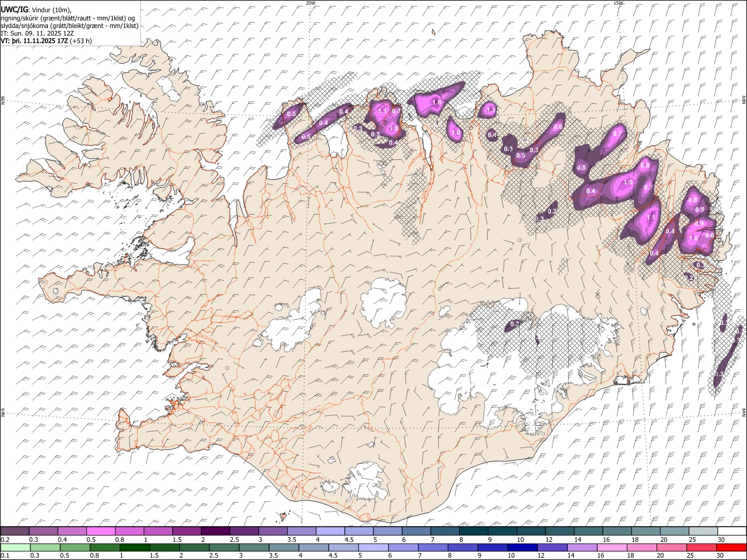Click the dark purple 2 swatch in the upper legend
Viewport: 747px width, 560px height.
(x=215, y=531)
